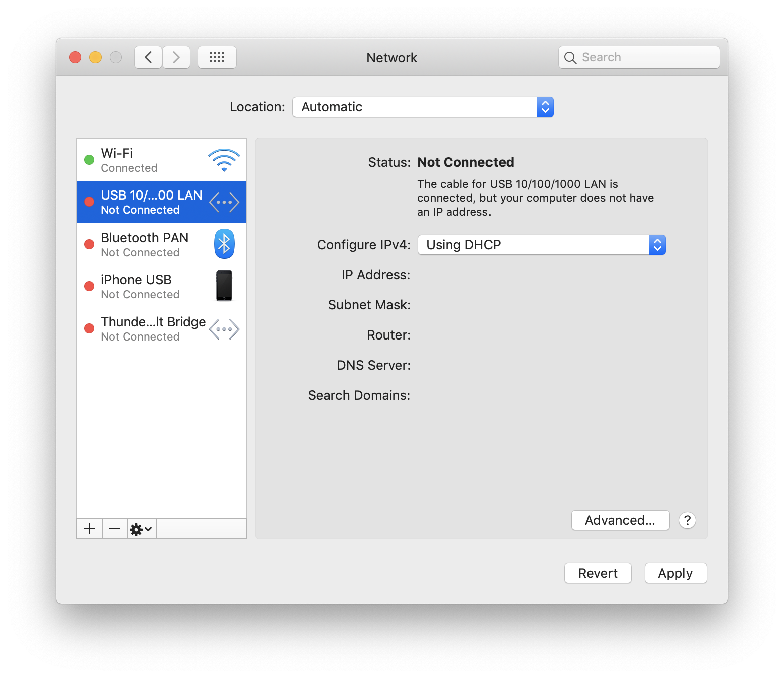Viewport: 784px width, 678px height.
Task: Open the Location dropdown menu
Action: [423, 107]
